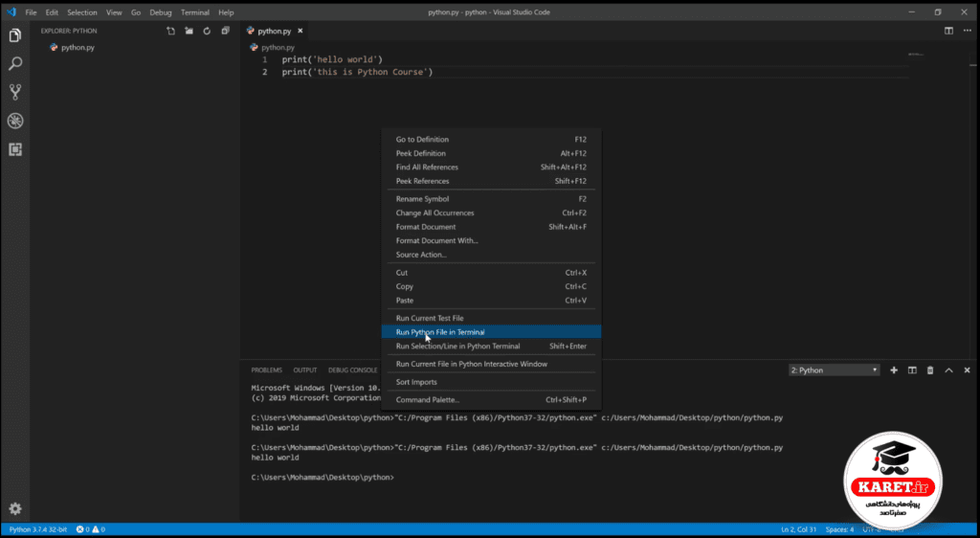Image resolution: width=980 pixels, height=538 pixels.
Task: Select the python.py editor tab
Action: (275, 31)
